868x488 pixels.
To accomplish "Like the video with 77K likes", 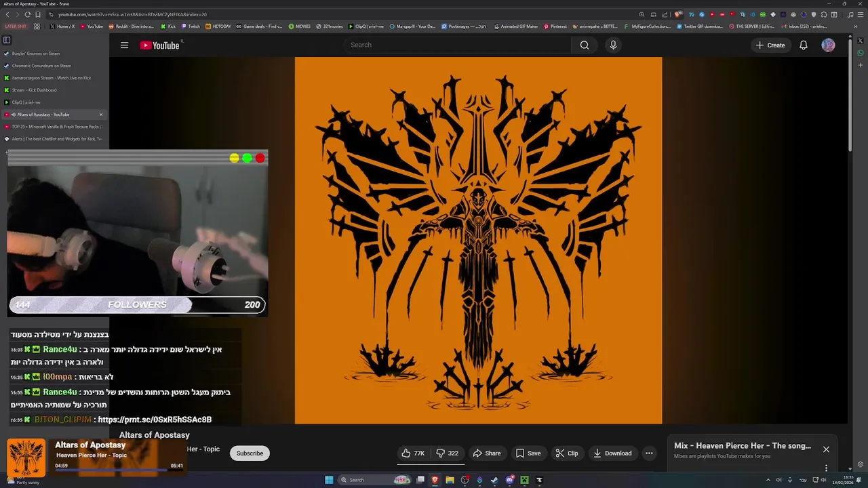I will point(413,453).
